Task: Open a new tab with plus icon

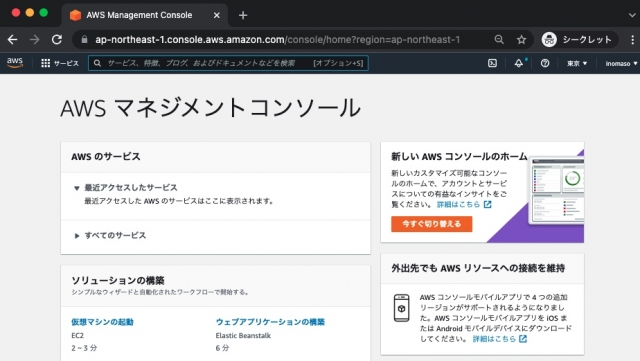Action: click(x=243, y=15)
